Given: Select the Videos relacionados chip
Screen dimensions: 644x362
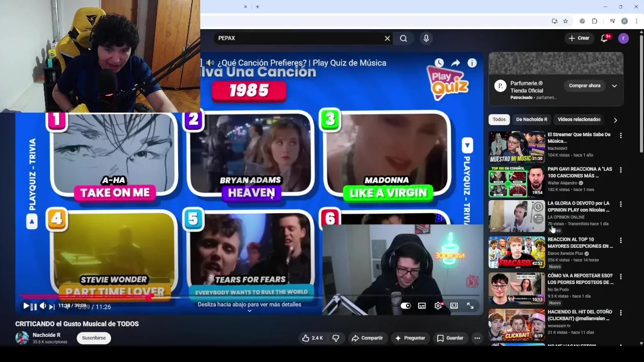Looking at the screenshot, I should coord(579,120).
